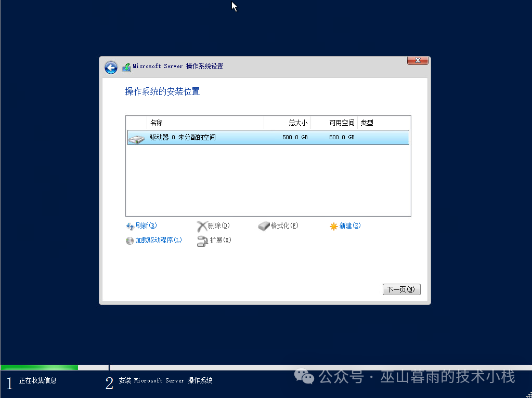The width and height of the screenshot is (532, 398).
Task: Click the extend partition icon
Action: pyautogui.click(x=202, y=241)
